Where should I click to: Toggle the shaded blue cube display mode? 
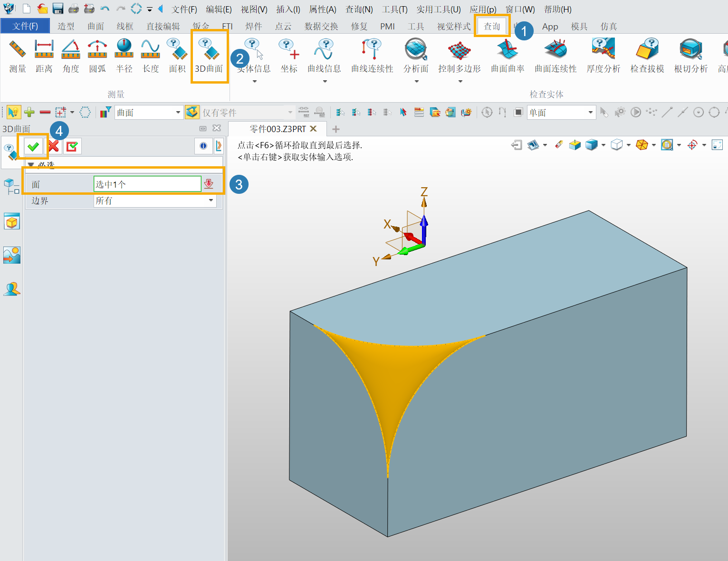click(x=591, y=145)
